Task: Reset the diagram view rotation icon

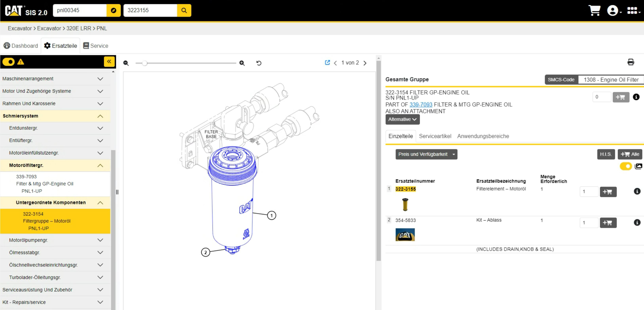Action: [x=259, y=63]
